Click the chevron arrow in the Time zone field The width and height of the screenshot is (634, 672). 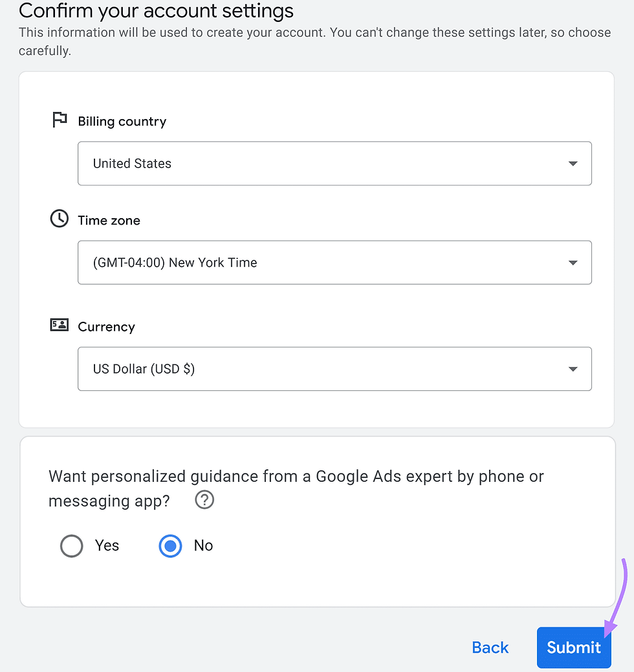click(x=573, y=263)
